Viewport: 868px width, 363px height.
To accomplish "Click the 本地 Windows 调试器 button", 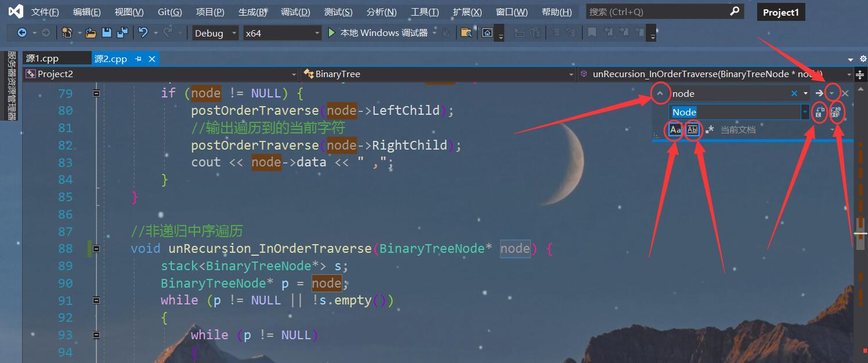I will 378,33.
